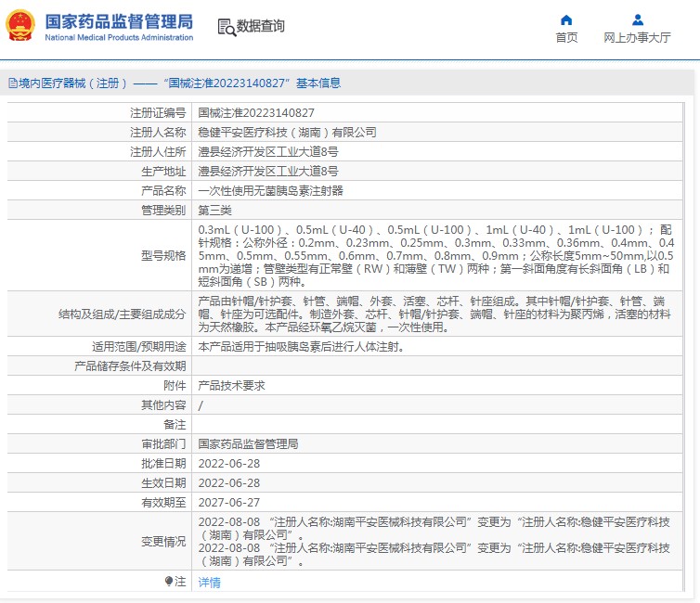Click the 首页 home icon

pos(566,19)
